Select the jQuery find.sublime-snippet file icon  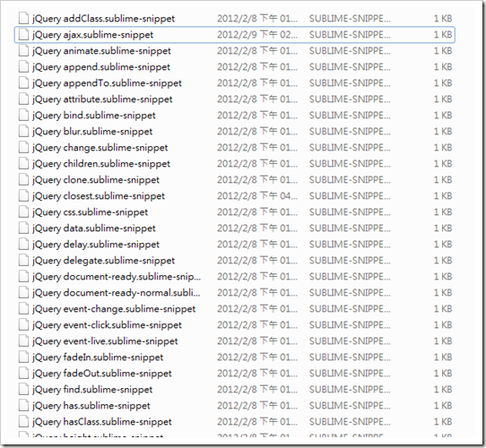[x=24, y=389]
